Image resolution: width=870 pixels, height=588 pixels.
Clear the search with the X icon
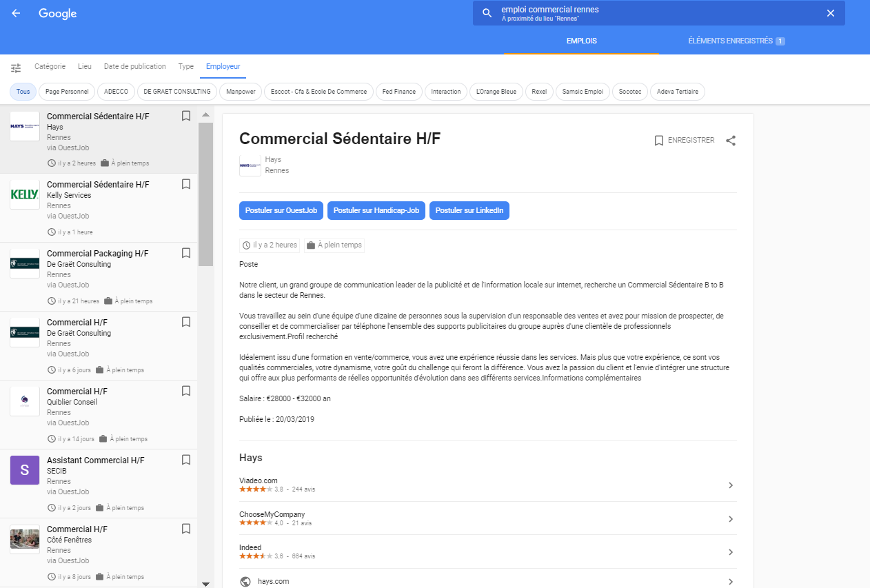[x=830, y=12]
